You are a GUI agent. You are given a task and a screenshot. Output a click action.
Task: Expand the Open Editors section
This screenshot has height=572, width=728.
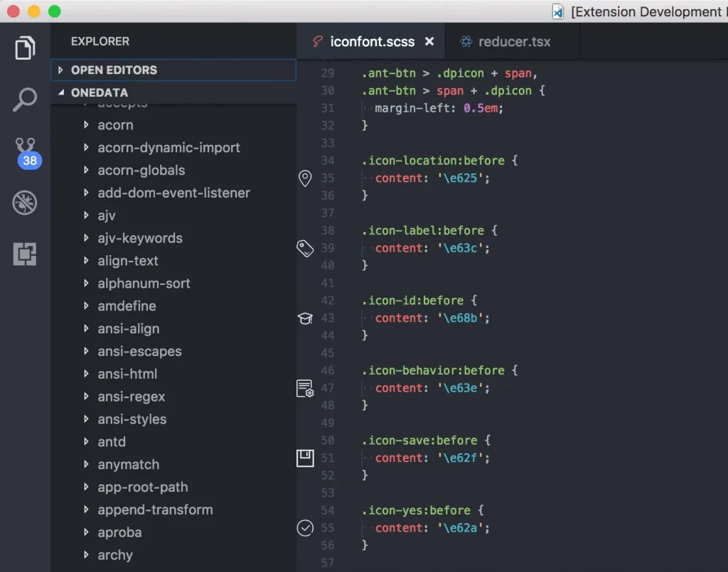[173, 70]
